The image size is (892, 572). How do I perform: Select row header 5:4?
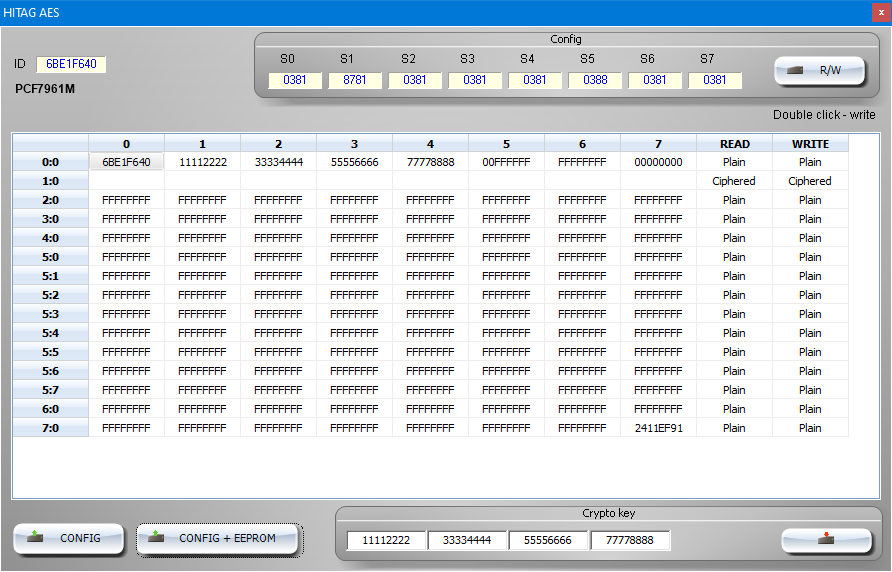point(51,333)
